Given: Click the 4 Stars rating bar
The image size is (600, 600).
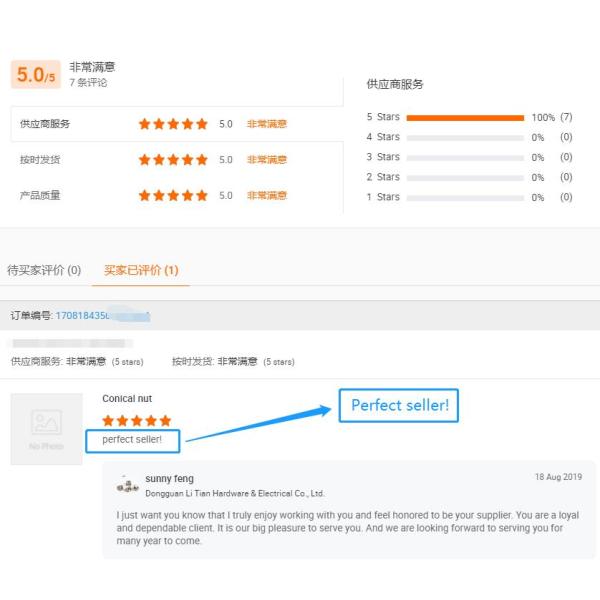Looking at the screenshot, I should [x=465, y=137].
